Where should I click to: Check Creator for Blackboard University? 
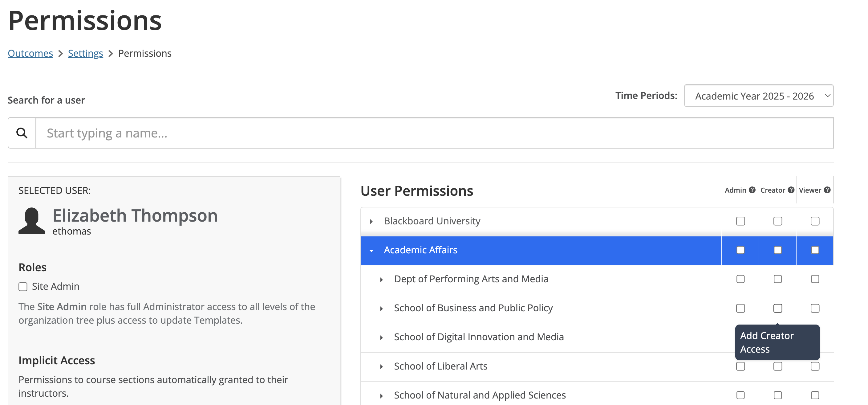[x=778, y=221]
